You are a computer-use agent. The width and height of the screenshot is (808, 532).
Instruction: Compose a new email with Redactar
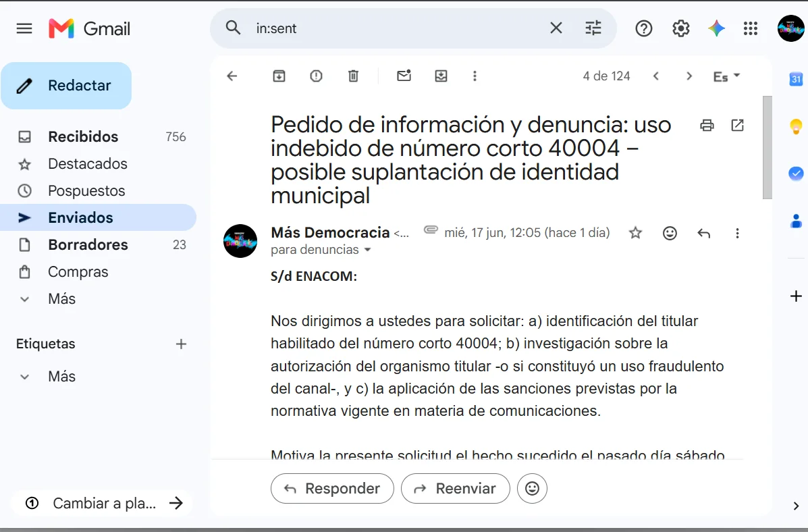coord(66,86)
